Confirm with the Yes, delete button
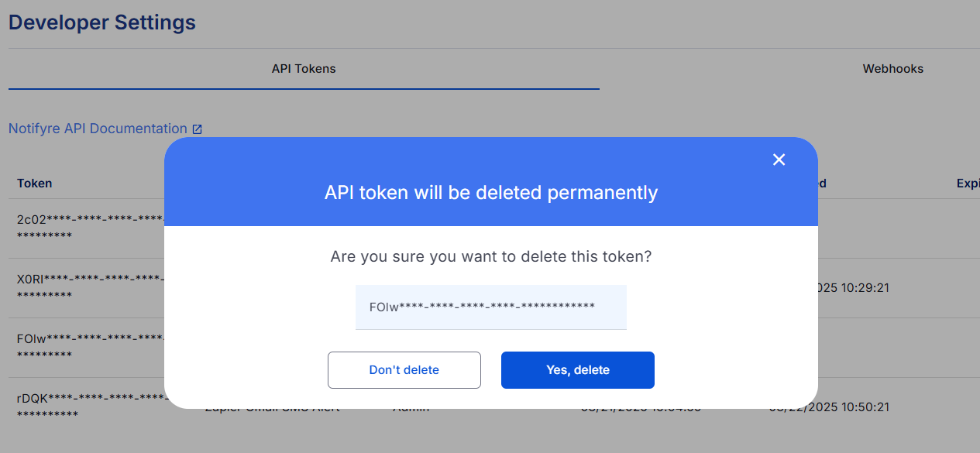 pos(577,370)
